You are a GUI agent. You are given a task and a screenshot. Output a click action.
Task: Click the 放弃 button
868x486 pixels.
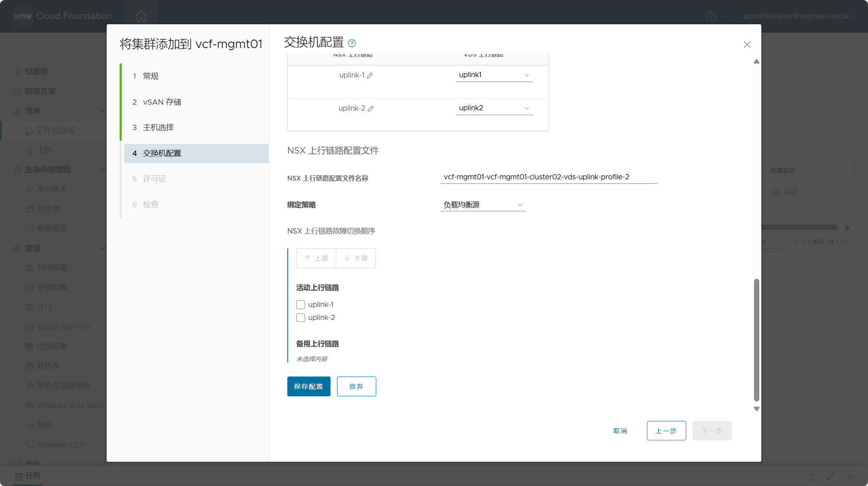click(356, 386)
